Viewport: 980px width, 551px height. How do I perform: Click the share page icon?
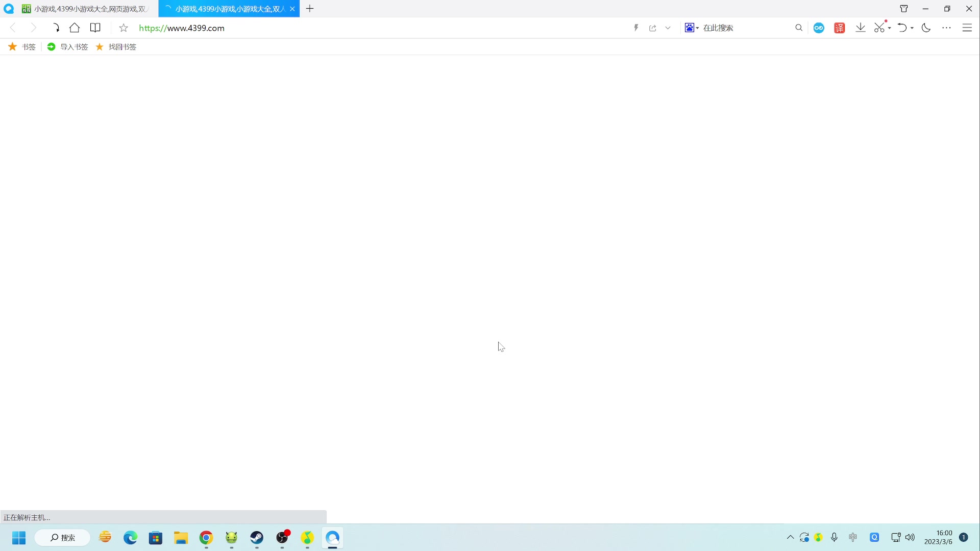(x=653, y=28)
